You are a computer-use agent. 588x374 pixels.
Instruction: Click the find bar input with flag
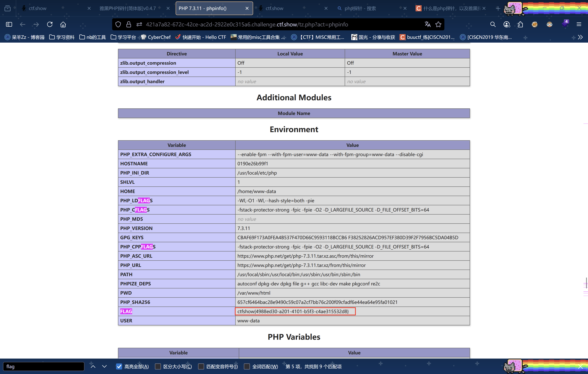click(x=44, y=366)
